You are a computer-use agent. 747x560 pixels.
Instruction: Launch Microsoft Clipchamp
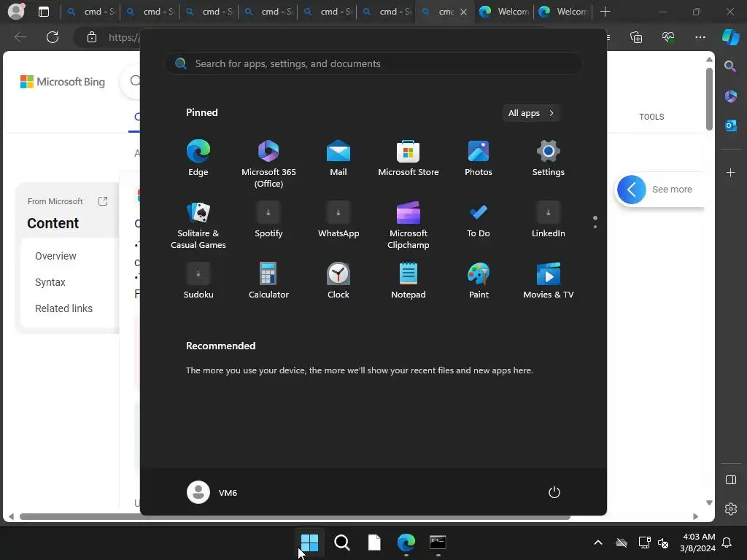point(409,225)
